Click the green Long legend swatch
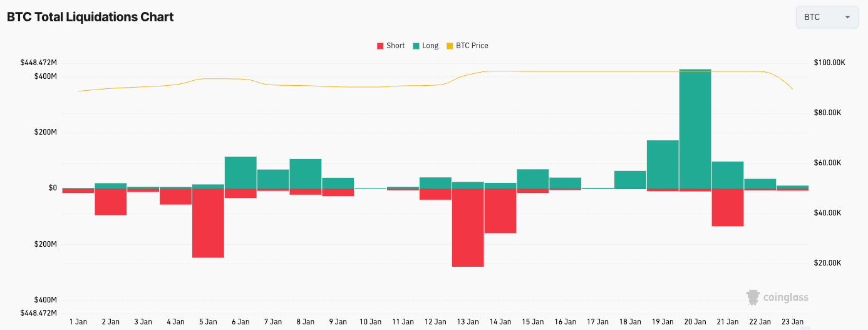This screenshot has height=330, width=868. [x=416, y=46]
